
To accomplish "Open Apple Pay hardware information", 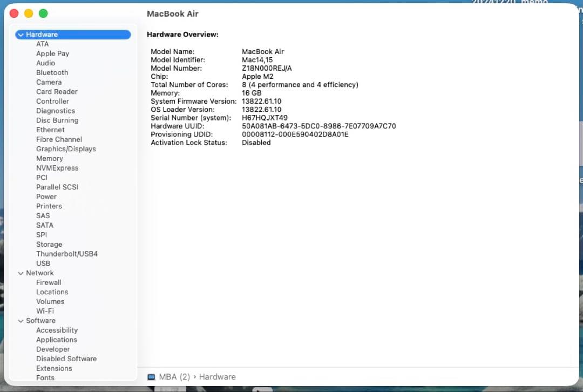I will (x=52, y=53).
